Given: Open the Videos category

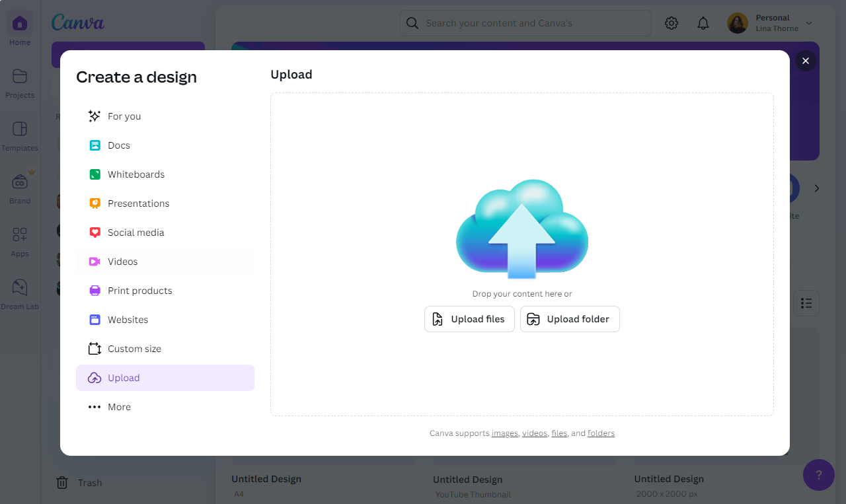Looking at the screenshot, I should [x=165, y=262].
